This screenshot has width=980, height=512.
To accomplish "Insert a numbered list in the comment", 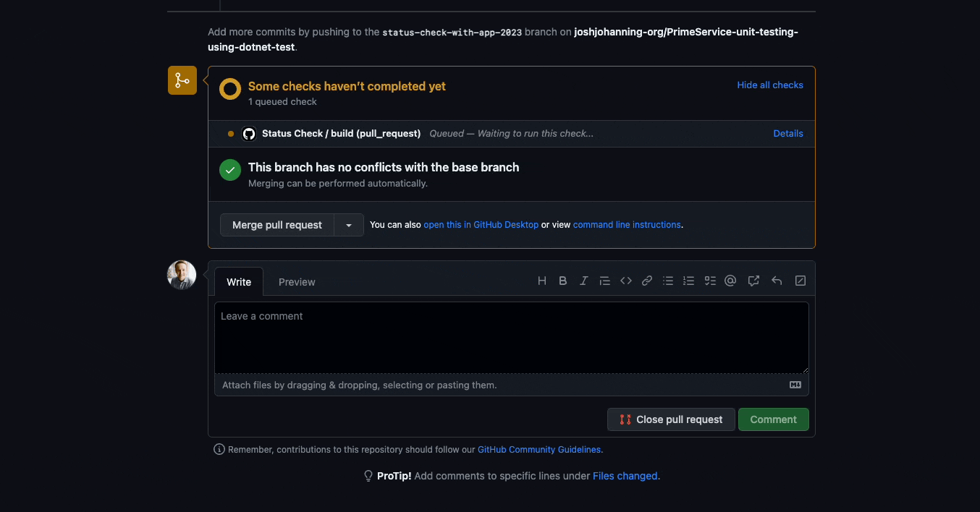I will (x=688, y=281).
